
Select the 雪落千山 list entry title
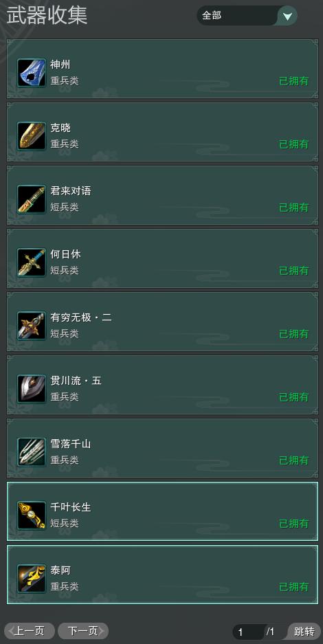pos(71,444)
